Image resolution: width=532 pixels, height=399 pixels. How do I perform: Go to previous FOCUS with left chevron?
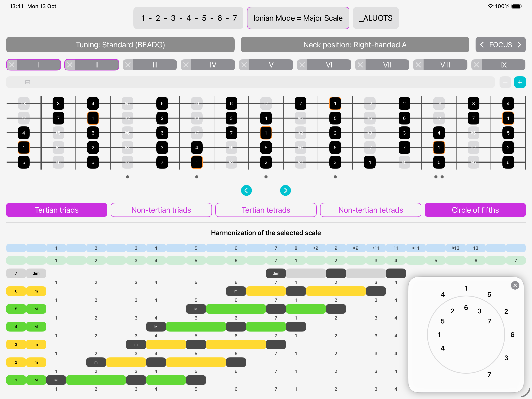coord(482,45)
